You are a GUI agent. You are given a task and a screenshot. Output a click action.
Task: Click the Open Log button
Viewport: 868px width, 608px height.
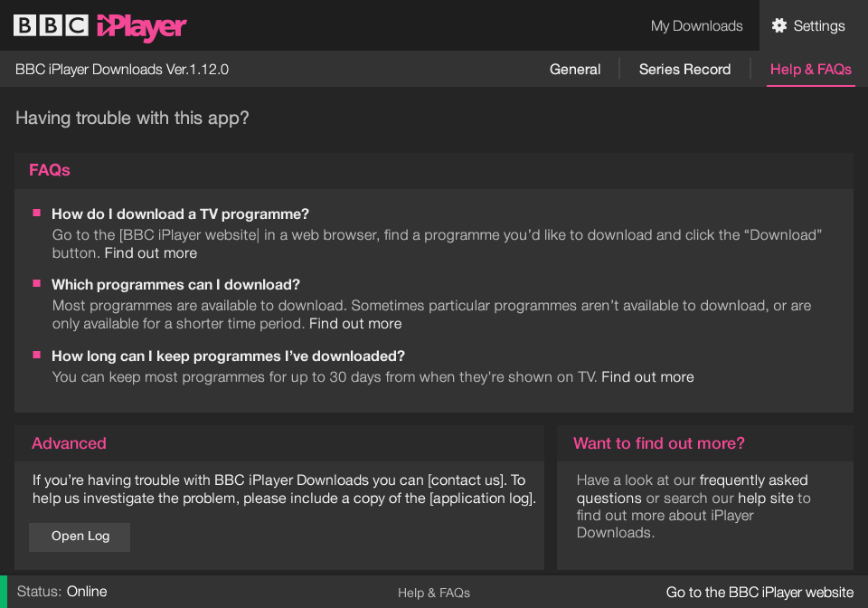coord(80,537)
